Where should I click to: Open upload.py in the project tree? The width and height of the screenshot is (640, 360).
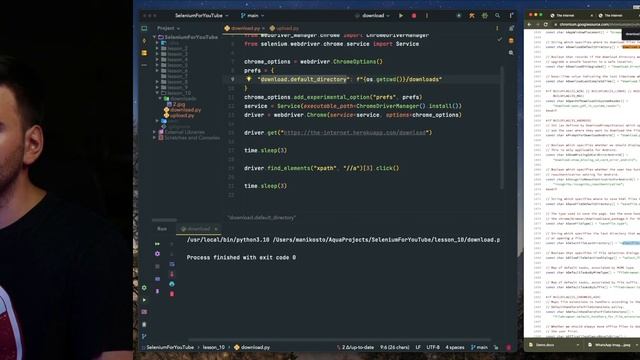coord(179,116)
